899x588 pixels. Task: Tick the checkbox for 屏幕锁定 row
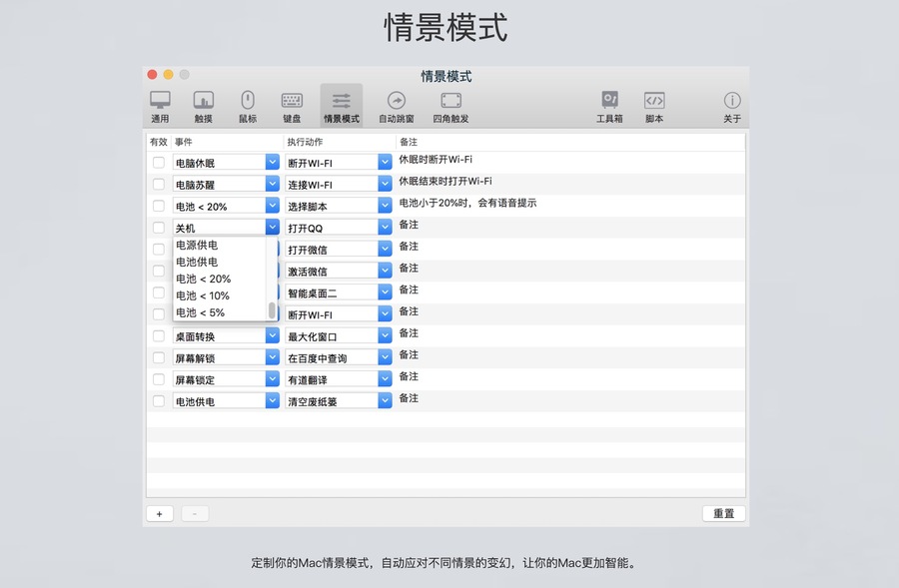(x=159, y=379)
